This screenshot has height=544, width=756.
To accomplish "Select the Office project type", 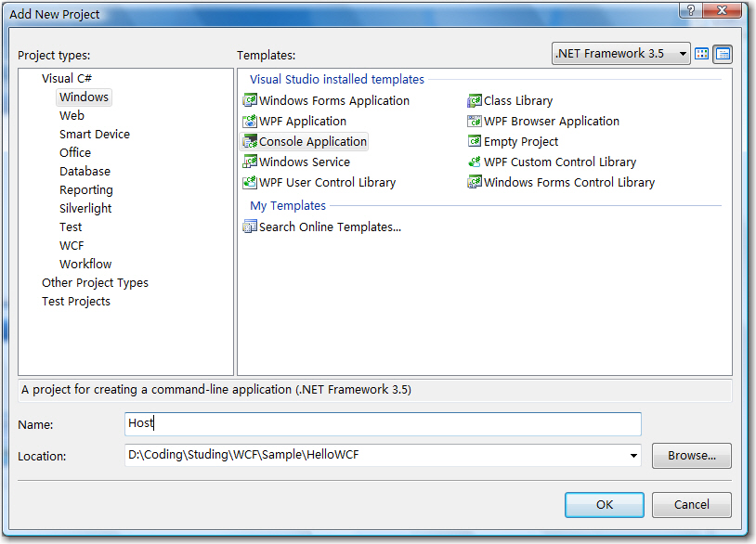I will pos(75,153).
